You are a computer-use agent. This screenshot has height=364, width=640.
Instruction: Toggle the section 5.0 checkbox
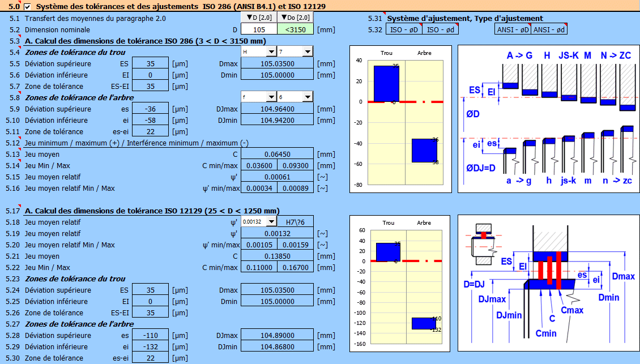click(x=27, y=7)
